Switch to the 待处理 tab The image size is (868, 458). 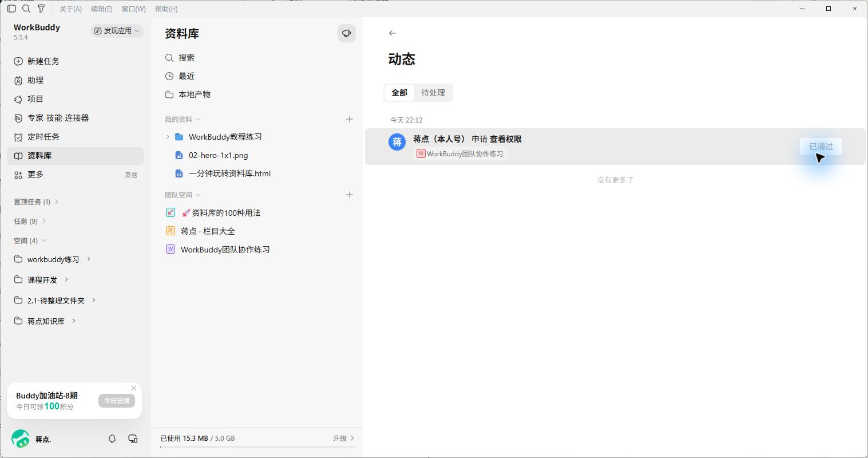point(433,93)
